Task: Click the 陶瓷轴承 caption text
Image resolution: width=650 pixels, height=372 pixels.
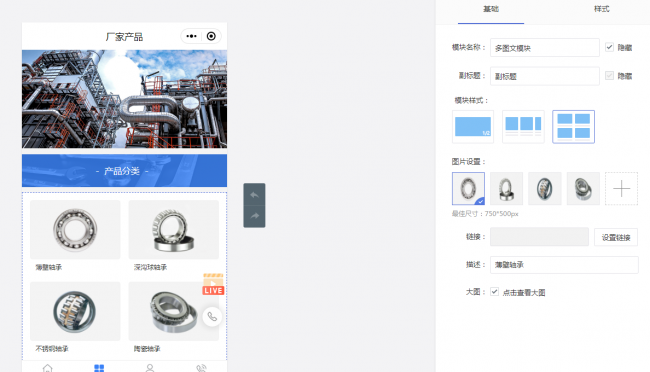Action: tap(147, 349)
